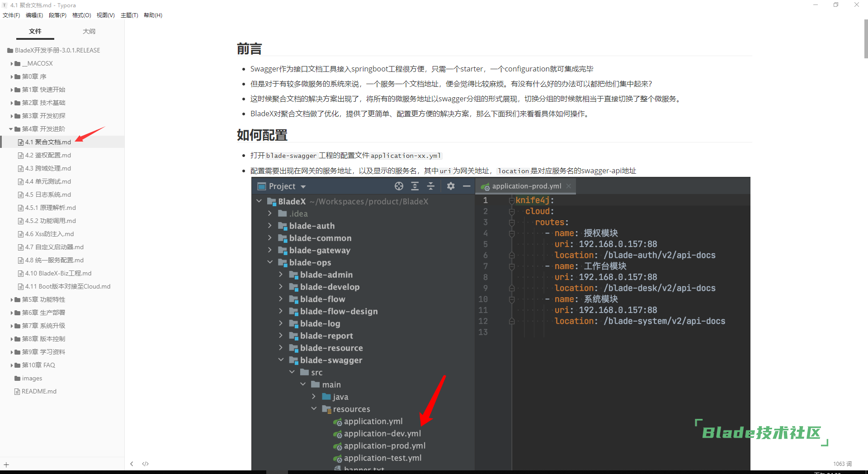The image size is (868, 474).
Task: Expand the 第5章 功能特性 folder
Action: coord(12,299)
